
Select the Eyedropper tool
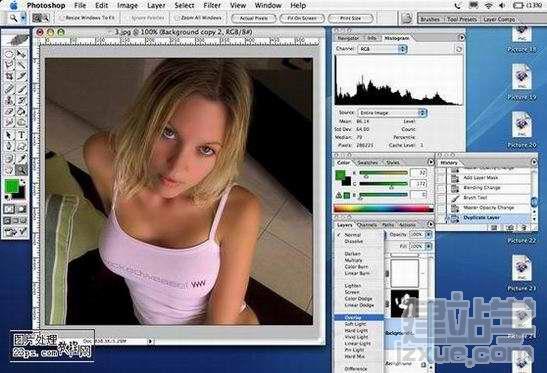click(x=22, y=158)
